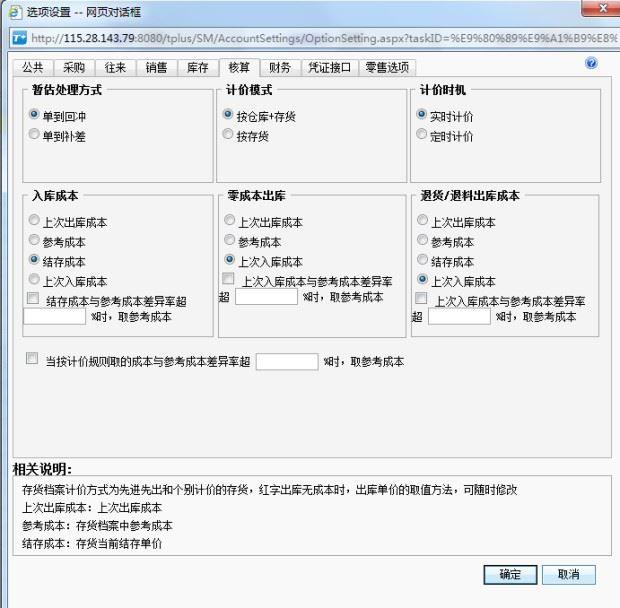Viewport: 620px width, 608px height.
Task: Click the T+ icon in address bar
Action: (x=19, y=38)
